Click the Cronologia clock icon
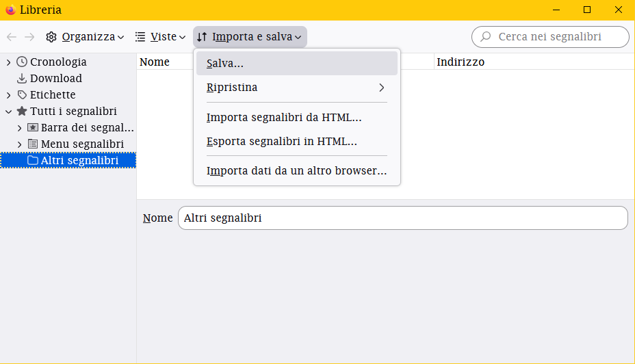Viewport: 635px width, 364px height. pos(22,62)
